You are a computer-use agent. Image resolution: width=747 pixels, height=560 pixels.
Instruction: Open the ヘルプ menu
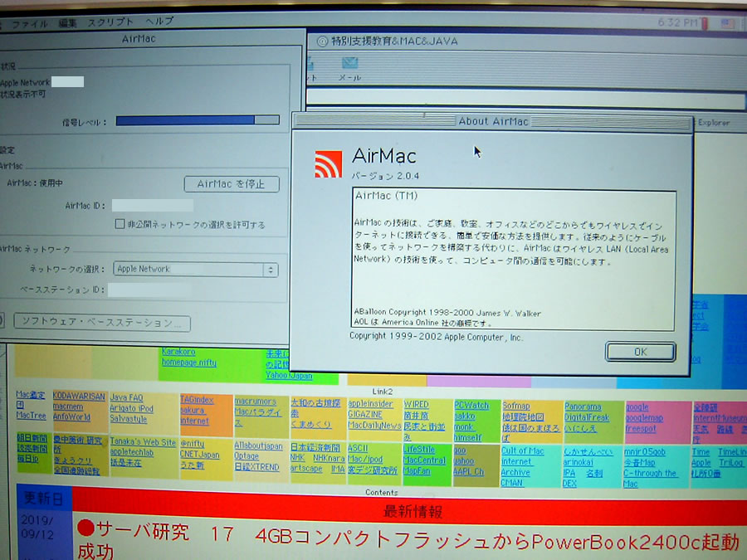(x=159, y=21)
